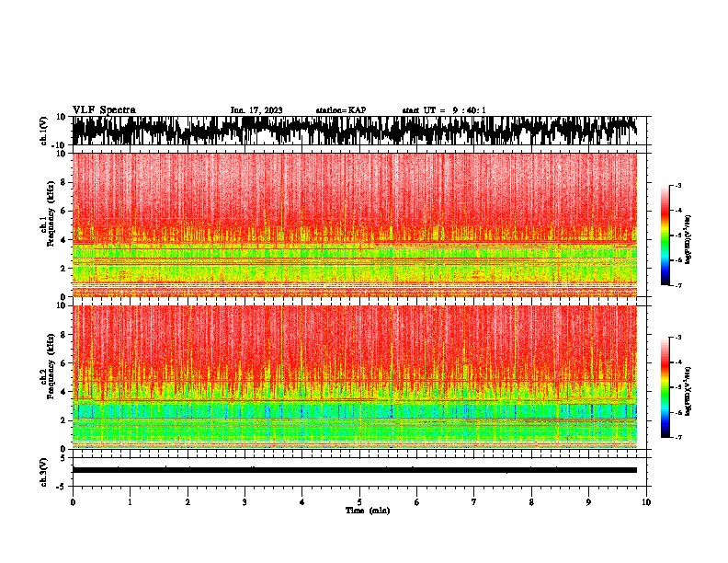Image resolution: width=728 pixels, height=563 pixels.
Task: Click the "8" kHz tick on ch.1 frequency axis
Action: 64,182
